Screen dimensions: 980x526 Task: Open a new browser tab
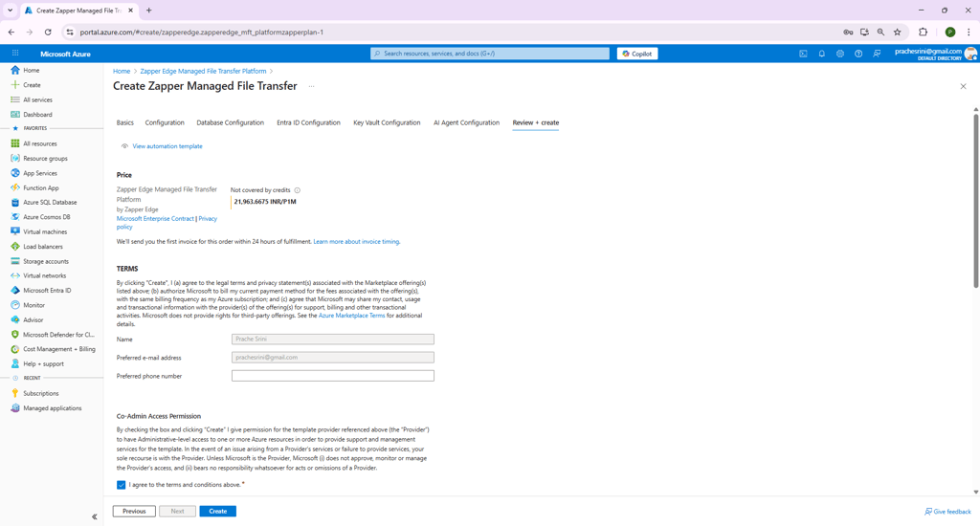pos(148,11)
